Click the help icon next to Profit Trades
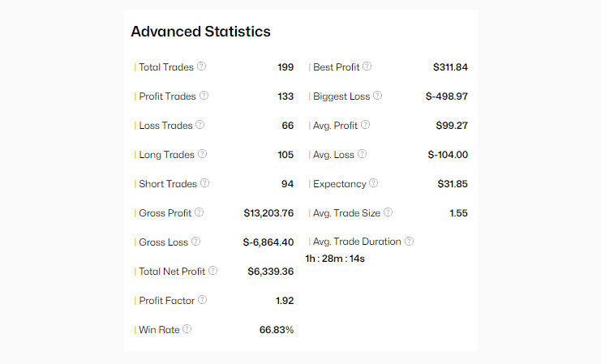601x364 pixels. pyautogui.click(x=204, y=96)
